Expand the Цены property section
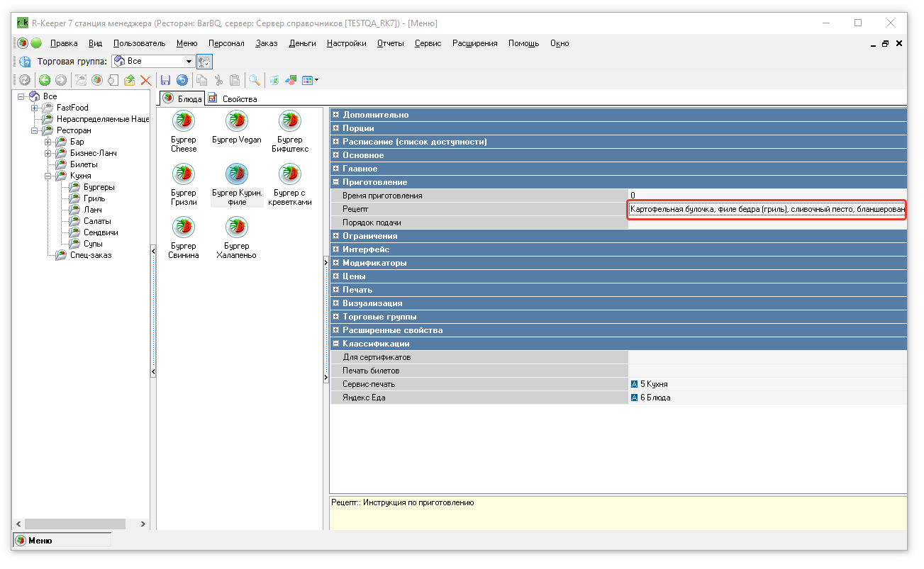924x569 pixels. (x=336, y=276)
